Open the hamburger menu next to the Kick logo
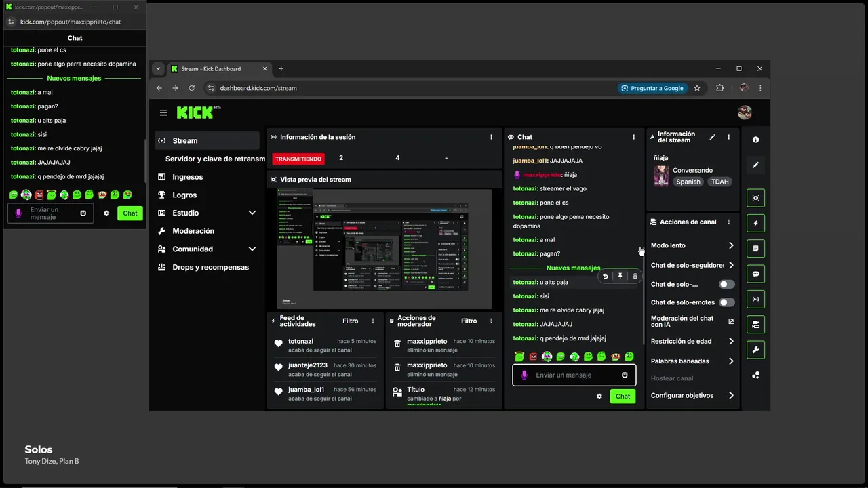868x488 pixels. [x=163, y=113]
